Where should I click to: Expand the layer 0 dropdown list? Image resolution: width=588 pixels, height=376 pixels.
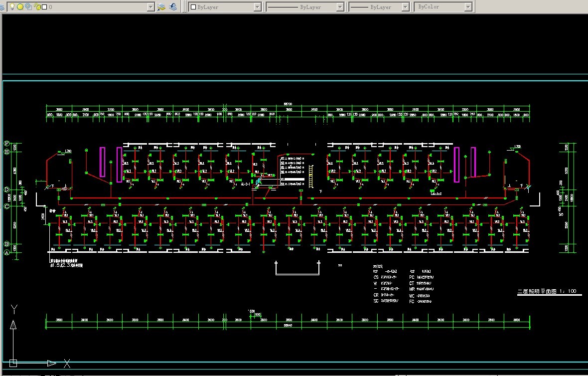click(150, 7)
